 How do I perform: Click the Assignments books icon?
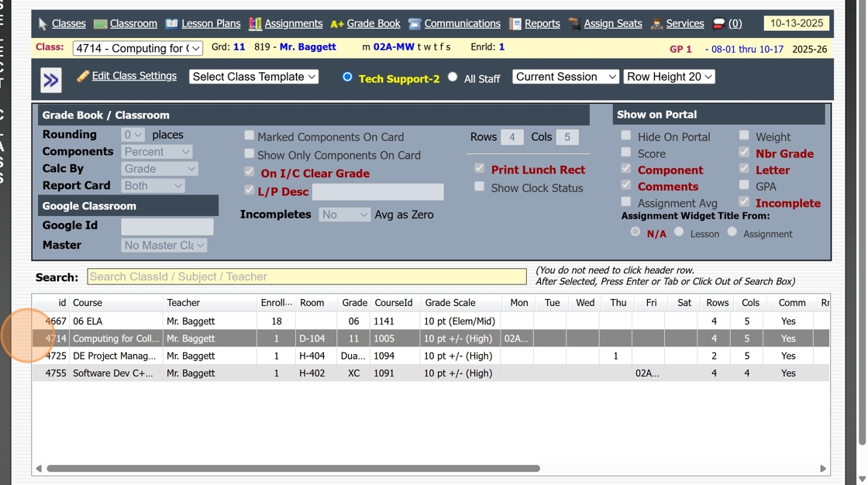255,24
